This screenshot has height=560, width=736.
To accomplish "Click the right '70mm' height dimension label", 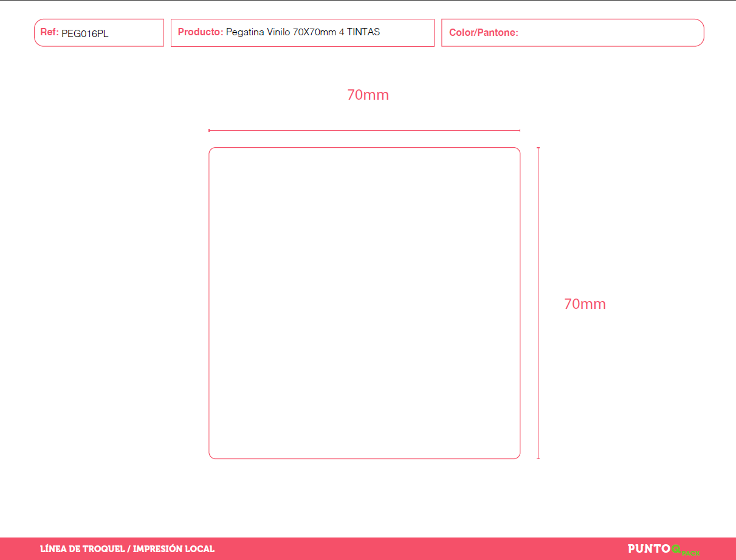I will click(585, 304).
